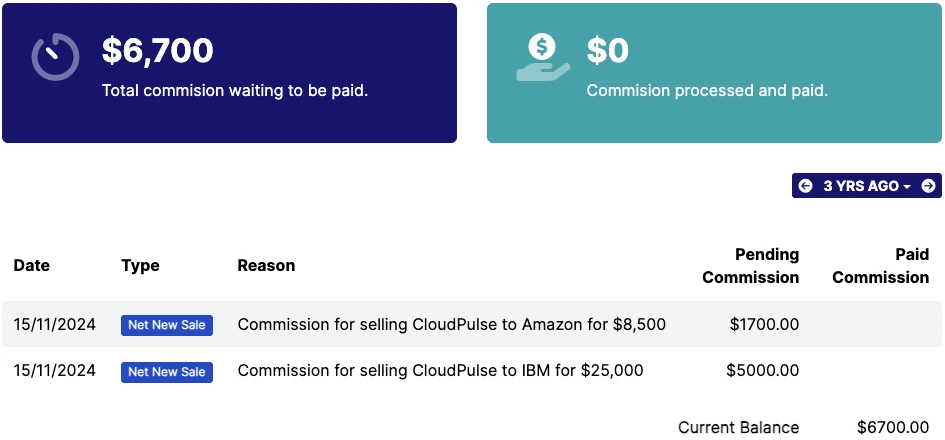The width and height of the screenshot is (945, 440).
Task: Click the Reason column header
Action: click(x=266, y=265)
